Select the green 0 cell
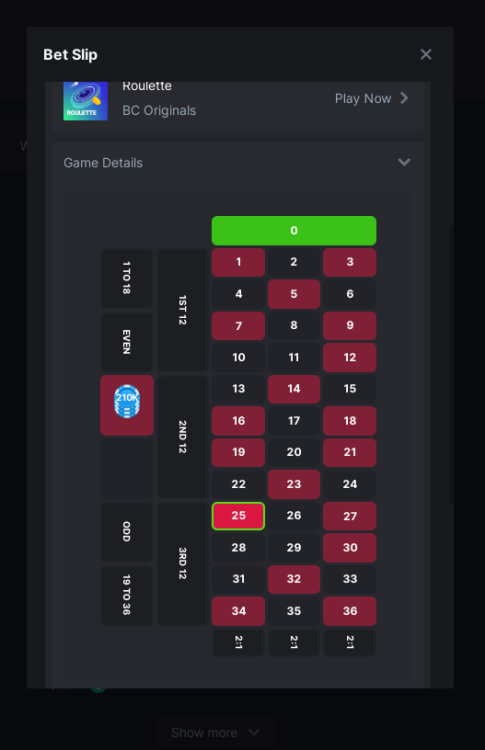485x750 pixels. pos(294,231)
